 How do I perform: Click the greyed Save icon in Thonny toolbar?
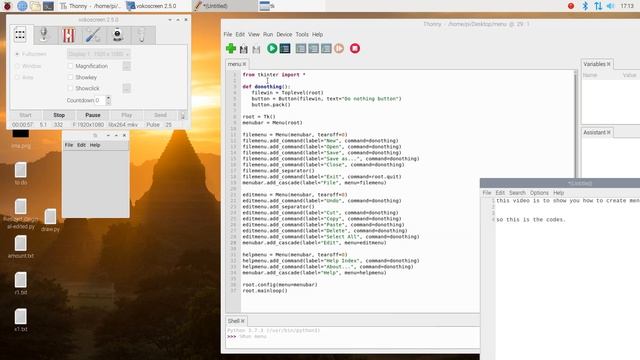click(256, 49)
